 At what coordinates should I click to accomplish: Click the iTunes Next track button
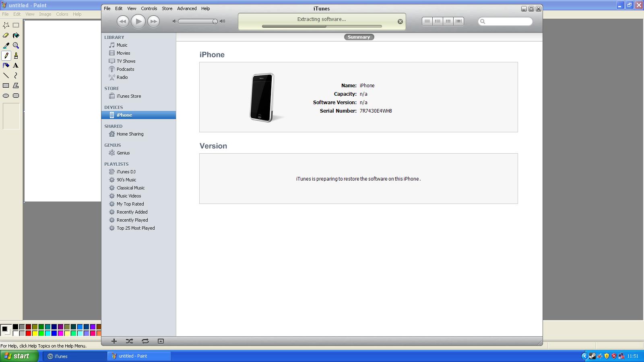(153, 21)
